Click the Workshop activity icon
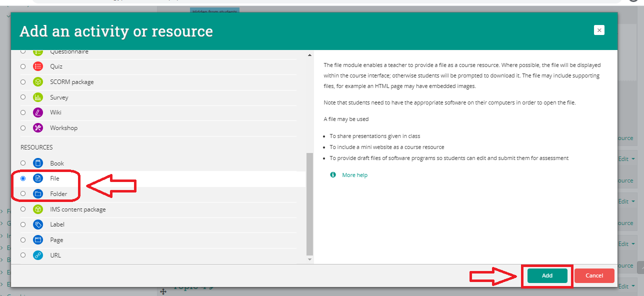The width and height of the screenshot is (644, 296). pyautogui.click(x=38, y=128)
